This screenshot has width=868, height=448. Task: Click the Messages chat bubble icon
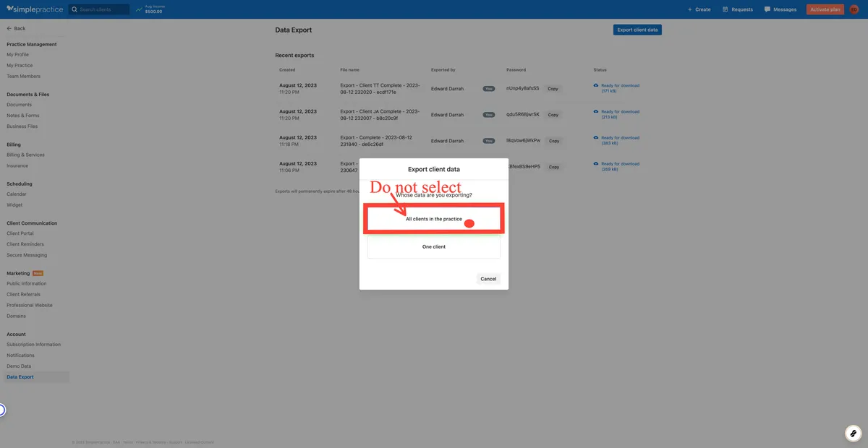pyautogui.click(x=767, y=9)
